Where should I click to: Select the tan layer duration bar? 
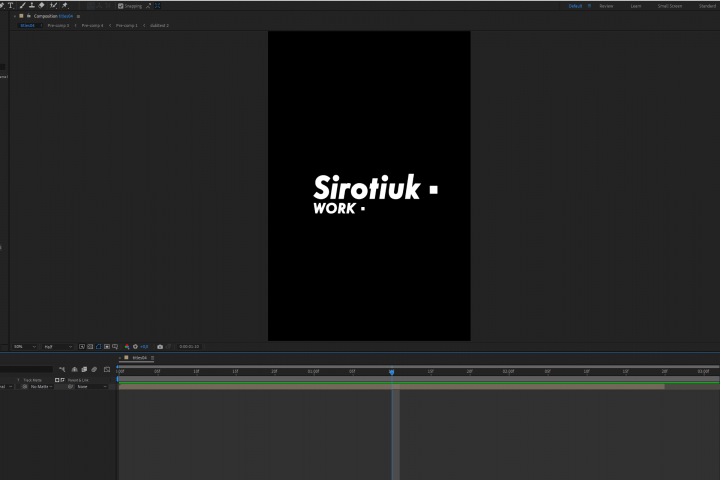(392, 387)
